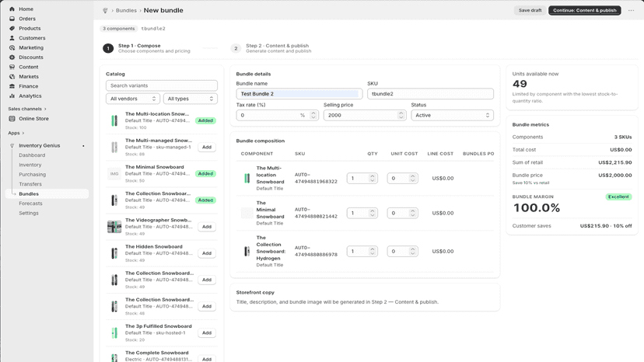The image size is (644, 362).
Task: Go to Step 1 Compose
Action: (147, 48)
